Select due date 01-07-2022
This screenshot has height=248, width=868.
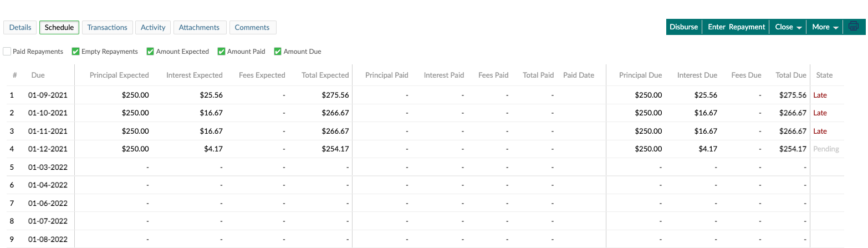48,221
